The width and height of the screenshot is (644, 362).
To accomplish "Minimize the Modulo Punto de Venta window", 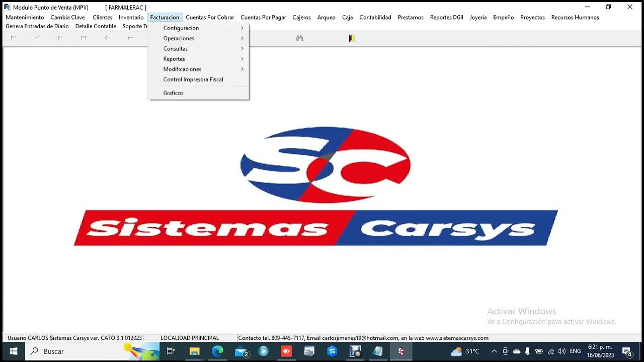I will [588, 7].
